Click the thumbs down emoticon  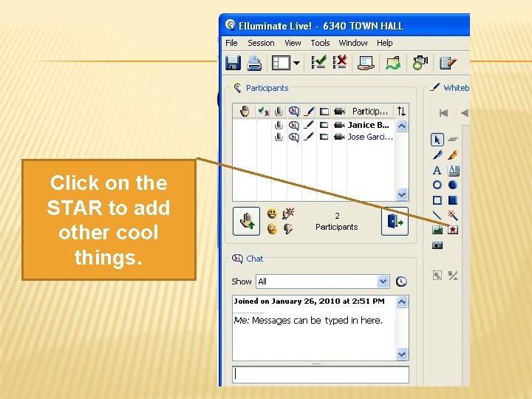pos(288,229)
